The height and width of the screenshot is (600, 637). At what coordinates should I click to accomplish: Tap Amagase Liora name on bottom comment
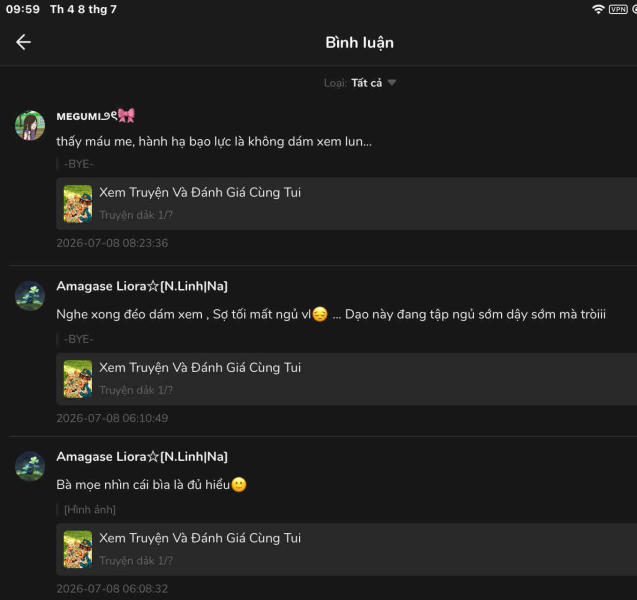click(142, 457)
